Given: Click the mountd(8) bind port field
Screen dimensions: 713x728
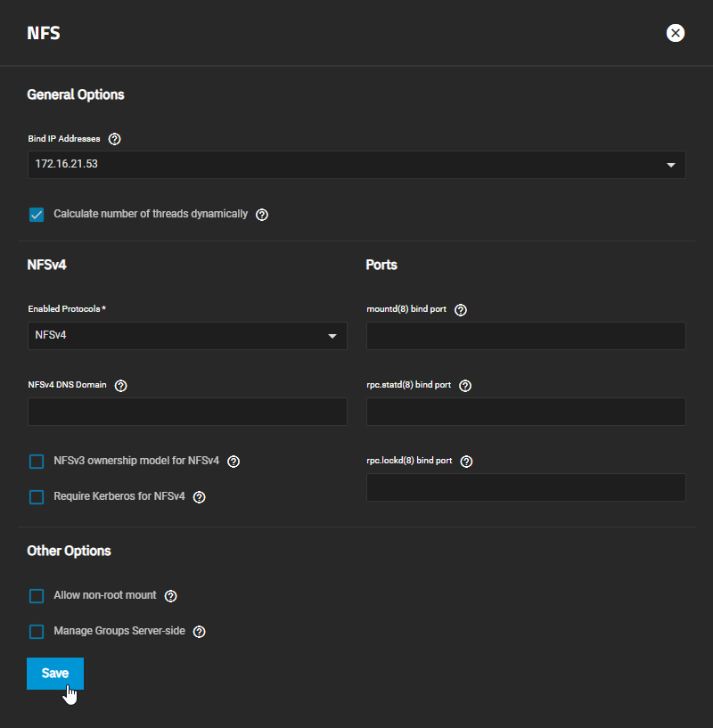Looking at the screenshot, I should point(526,336).
